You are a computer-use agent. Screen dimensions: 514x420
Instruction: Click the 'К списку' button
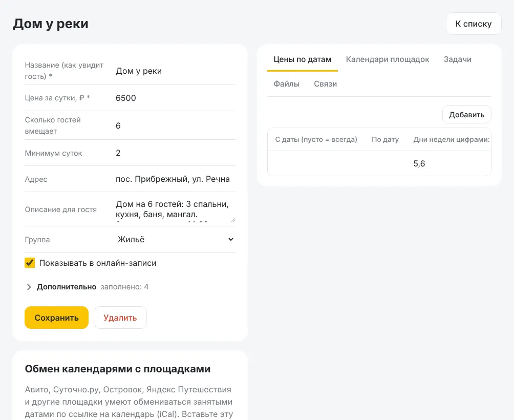(474, 24)
